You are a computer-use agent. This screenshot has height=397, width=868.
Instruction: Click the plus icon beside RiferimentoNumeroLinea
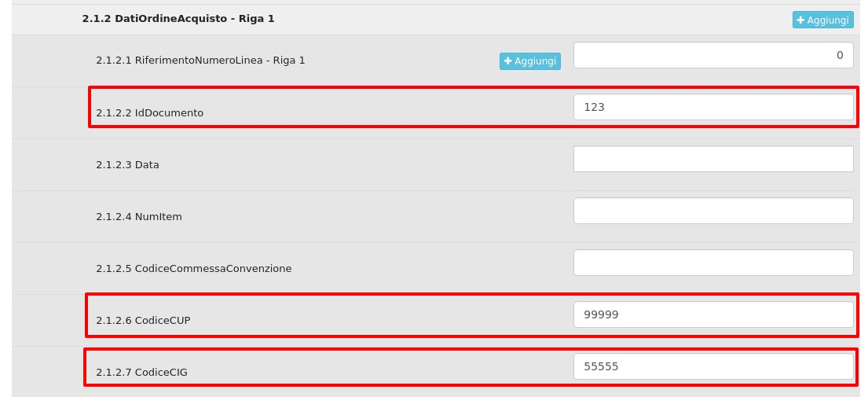(x=508, y=61)
